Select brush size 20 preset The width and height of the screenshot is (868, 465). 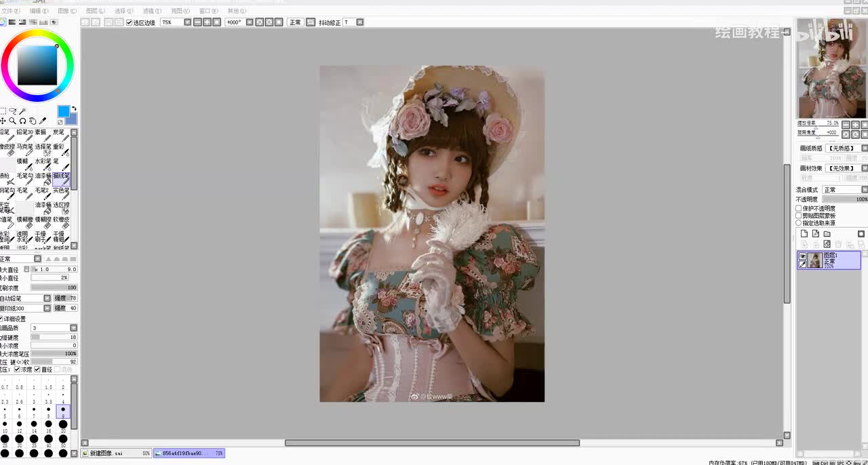coord(63,426)
